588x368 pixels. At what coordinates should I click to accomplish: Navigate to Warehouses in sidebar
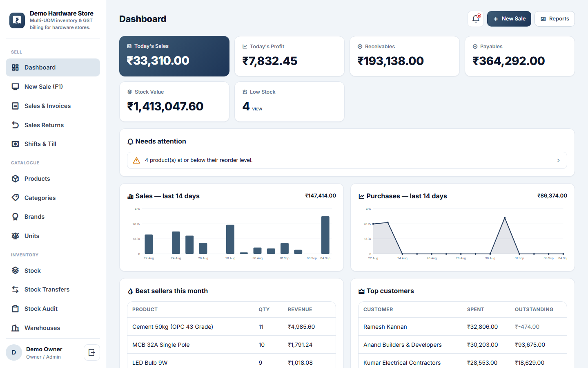[x=53, y=328]
